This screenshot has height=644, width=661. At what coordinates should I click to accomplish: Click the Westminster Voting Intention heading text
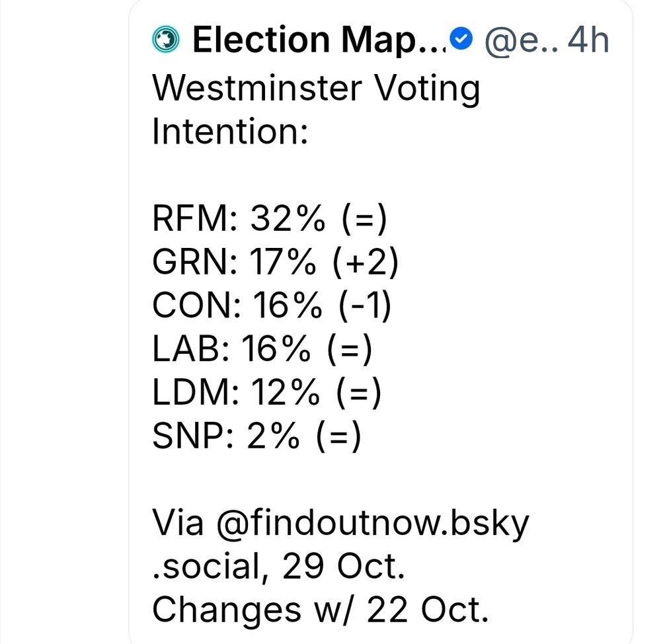(316, 89)
